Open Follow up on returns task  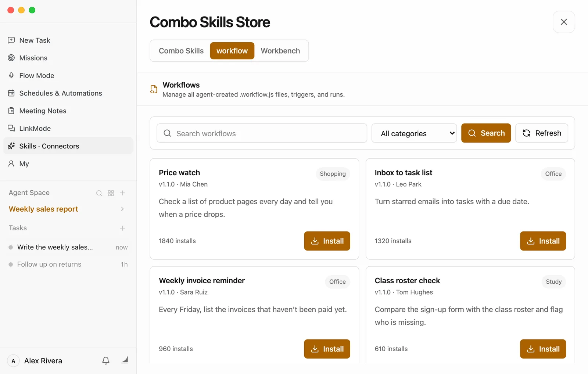pos(68,264)
